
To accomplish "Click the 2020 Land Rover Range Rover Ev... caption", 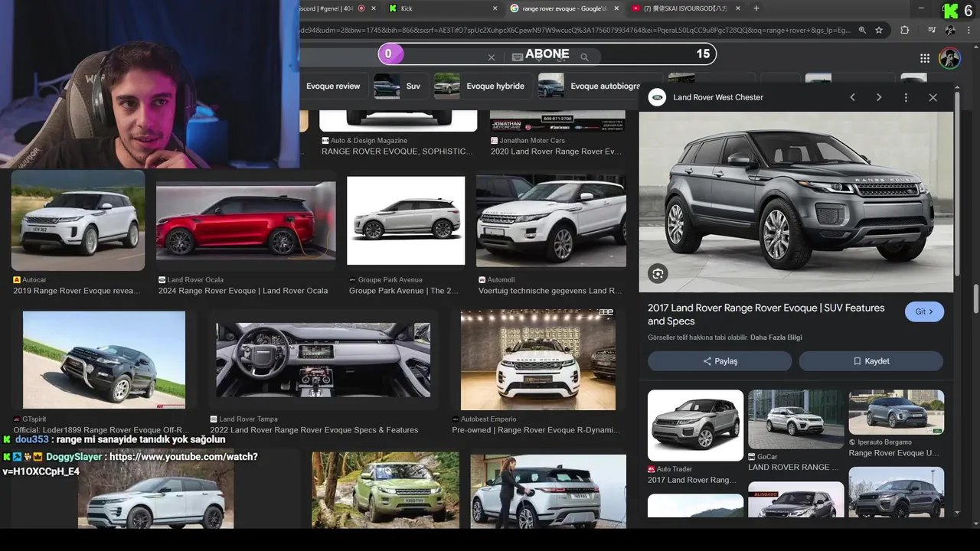I will (x=556, y=152).
